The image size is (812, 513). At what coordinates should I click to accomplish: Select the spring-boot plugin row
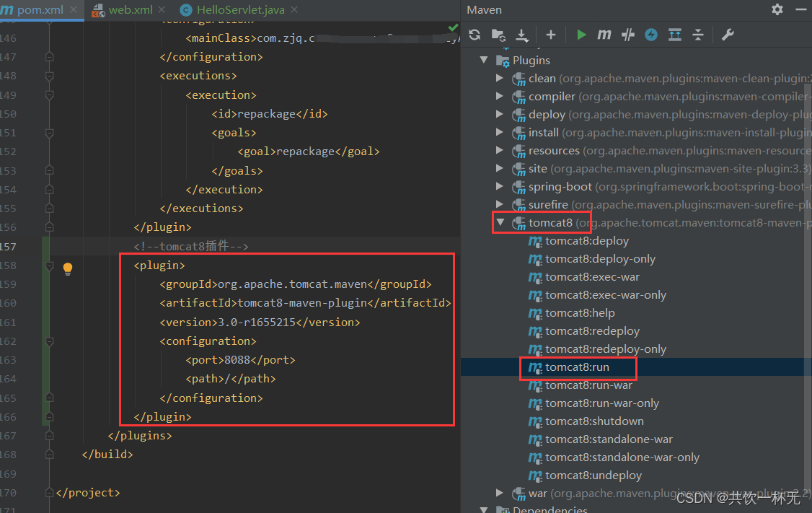[636, 187]
